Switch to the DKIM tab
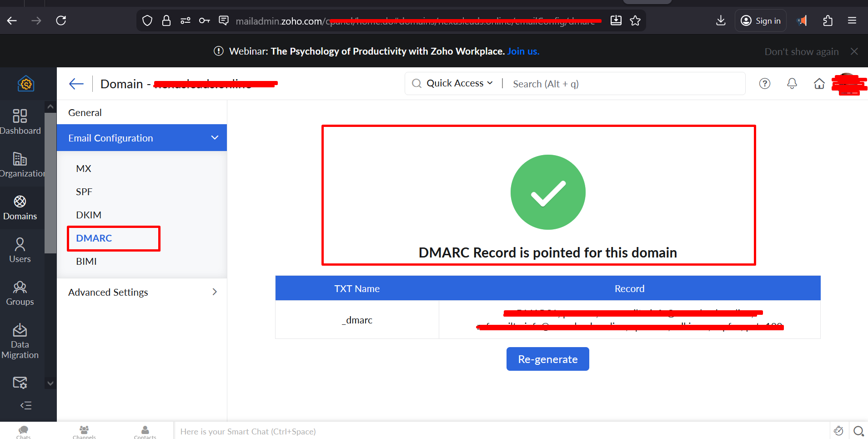 (x=89, y=214)
